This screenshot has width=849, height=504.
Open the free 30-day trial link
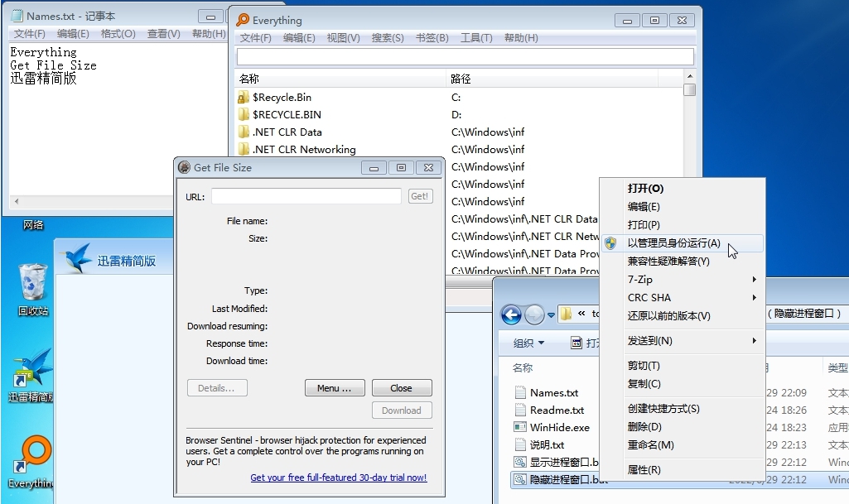(x=339, y=478)
